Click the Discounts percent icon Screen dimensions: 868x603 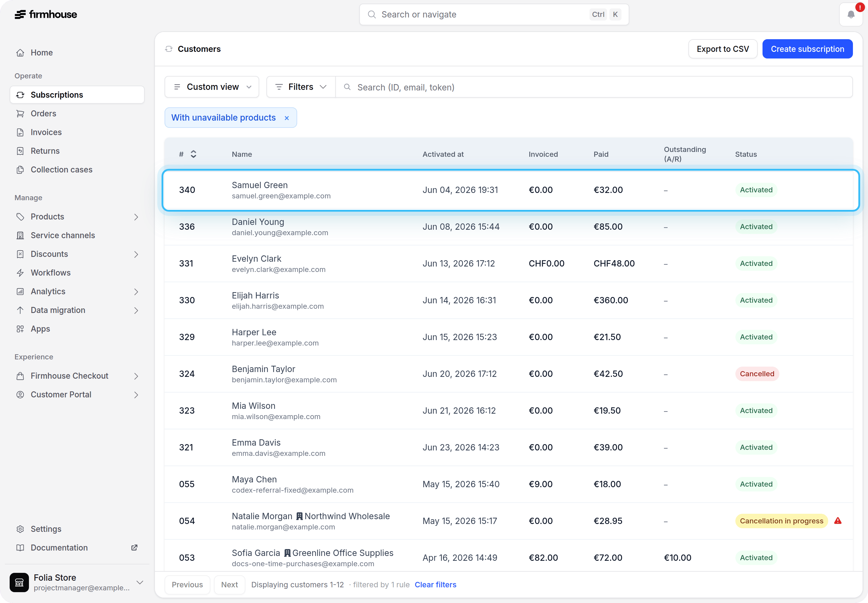[20, 254]
